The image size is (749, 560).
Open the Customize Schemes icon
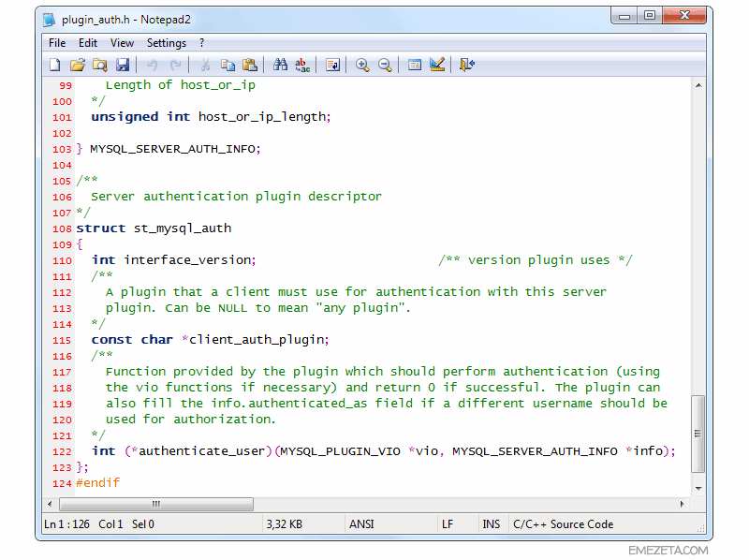tap(437, 65)
